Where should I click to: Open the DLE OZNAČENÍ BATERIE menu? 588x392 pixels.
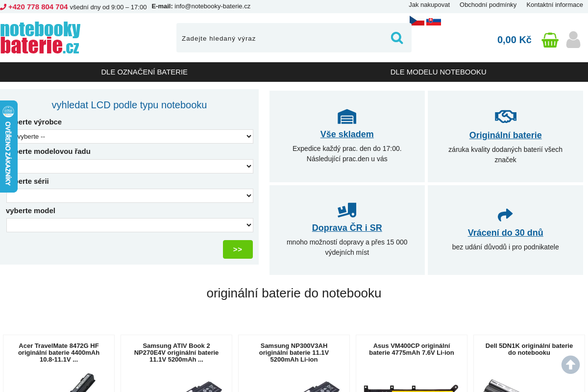(x=144, y=72)
